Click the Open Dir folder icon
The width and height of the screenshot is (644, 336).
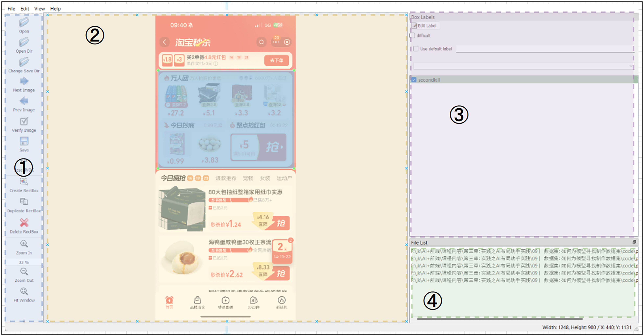24,42
